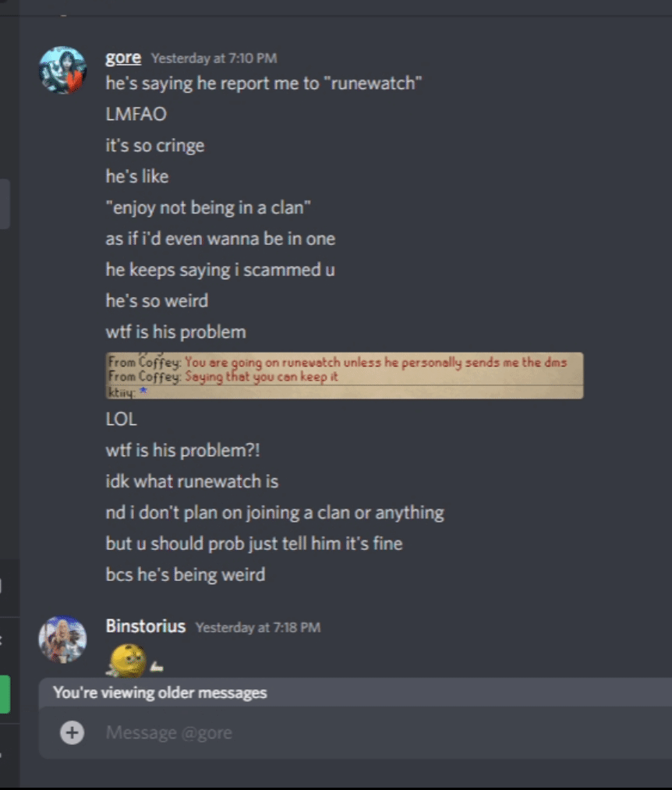
Task: Select the message "he keeps saying i scammed u"
Action: click(x=220, y=270)
